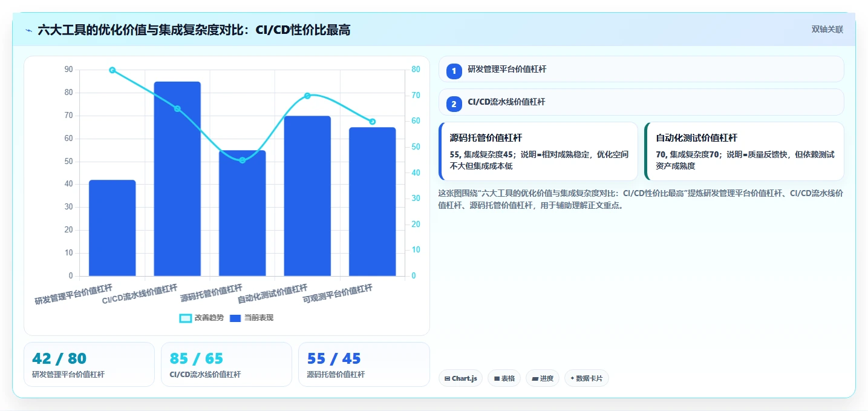Click x-axis label 可观测平台价值杠杆
Screen dimensions: 868x411
(x=338, y=294)
